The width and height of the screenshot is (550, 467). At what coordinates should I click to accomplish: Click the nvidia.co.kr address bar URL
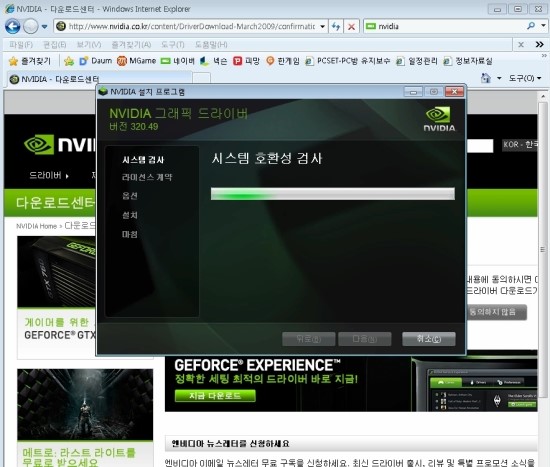[192, 26]
